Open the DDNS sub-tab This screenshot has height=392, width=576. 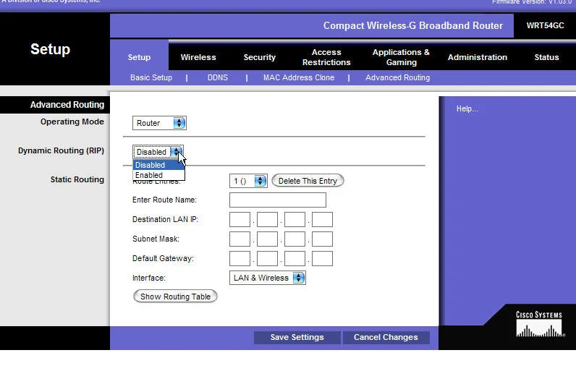[x=217, y=77]
